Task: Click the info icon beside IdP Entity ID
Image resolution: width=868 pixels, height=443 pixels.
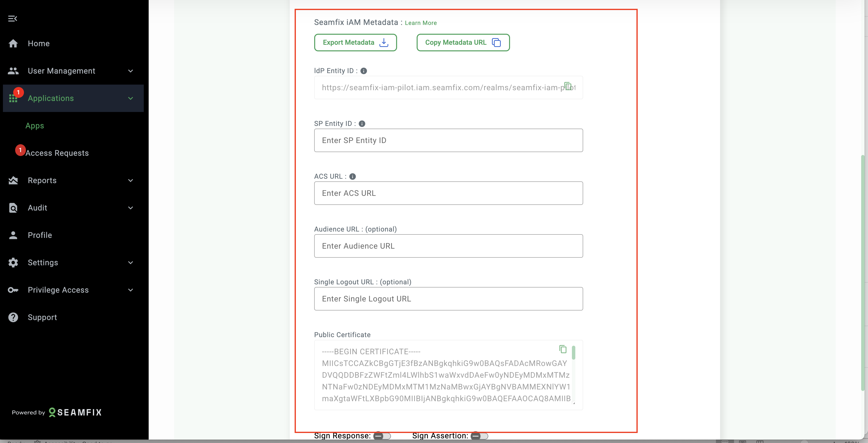Action: (x=364, y=71)
